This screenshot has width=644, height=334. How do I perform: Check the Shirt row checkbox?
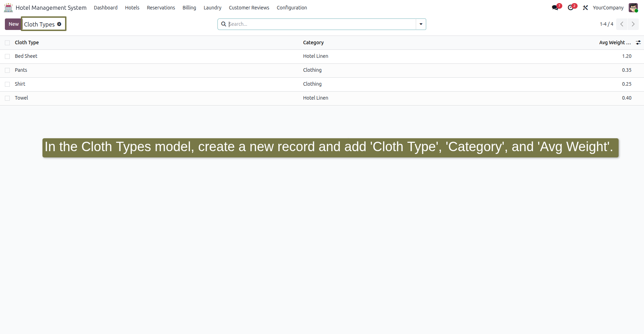coord(7,84)
